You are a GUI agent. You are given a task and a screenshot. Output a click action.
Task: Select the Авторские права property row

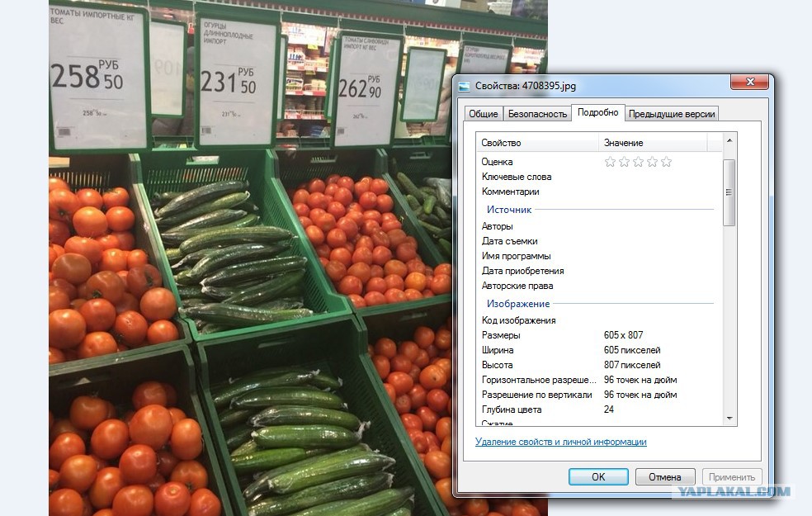click(x=599, y=286)
